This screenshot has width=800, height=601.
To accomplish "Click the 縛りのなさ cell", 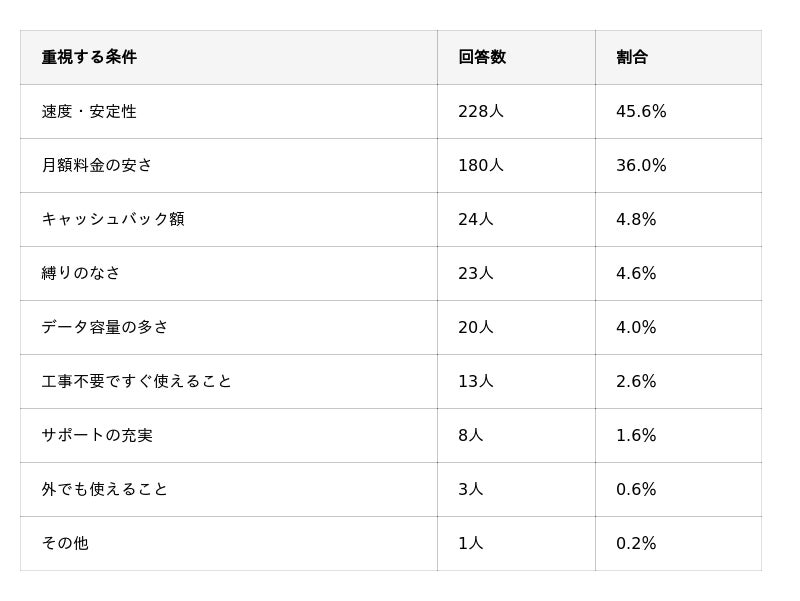I will click(x=81, y=273).
